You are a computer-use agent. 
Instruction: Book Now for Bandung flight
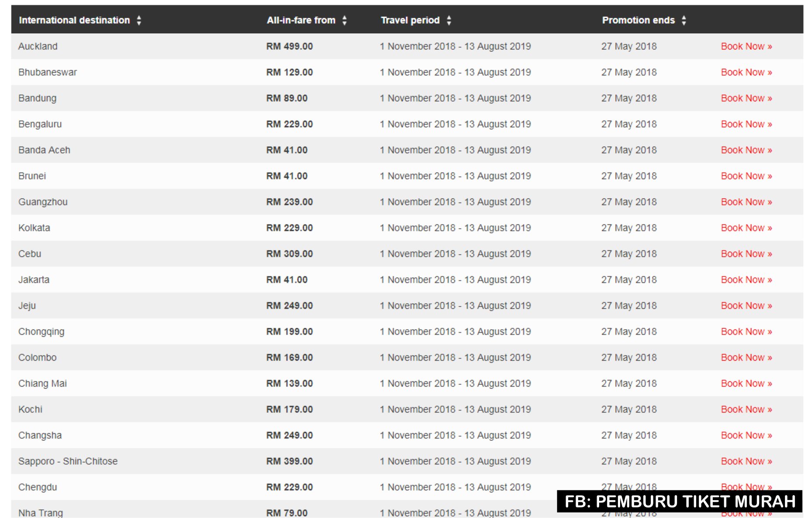[x=746, y=98]
